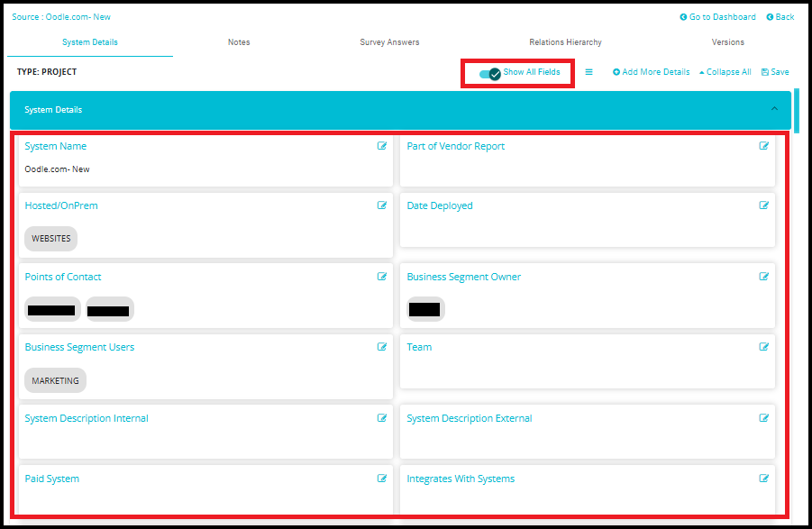Switch to the Notes tab
This screenshot has width=812, height=529.
point(239,42)
